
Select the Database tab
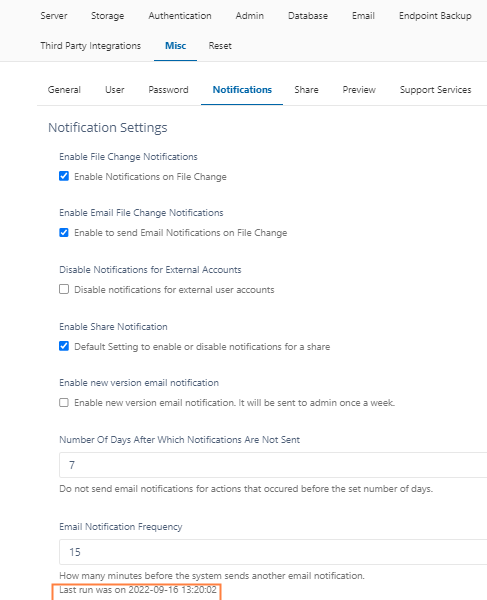pos(308,16)
